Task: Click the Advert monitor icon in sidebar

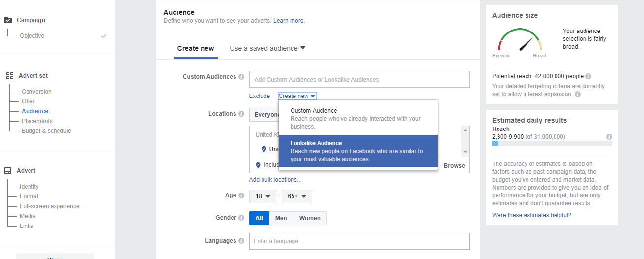Action: click(x=8, y=171)
